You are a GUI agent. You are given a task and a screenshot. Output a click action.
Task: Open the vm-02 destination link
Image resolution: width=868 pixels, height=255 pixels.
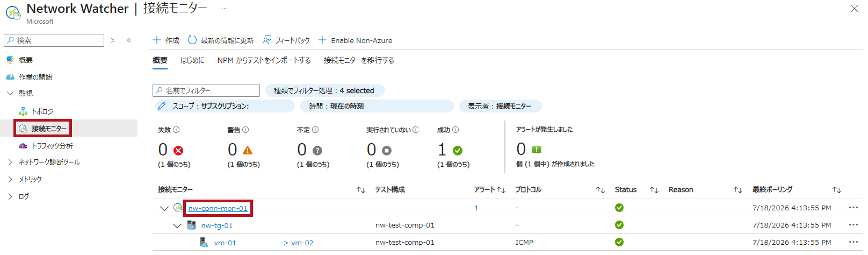[x=302, y=243]
